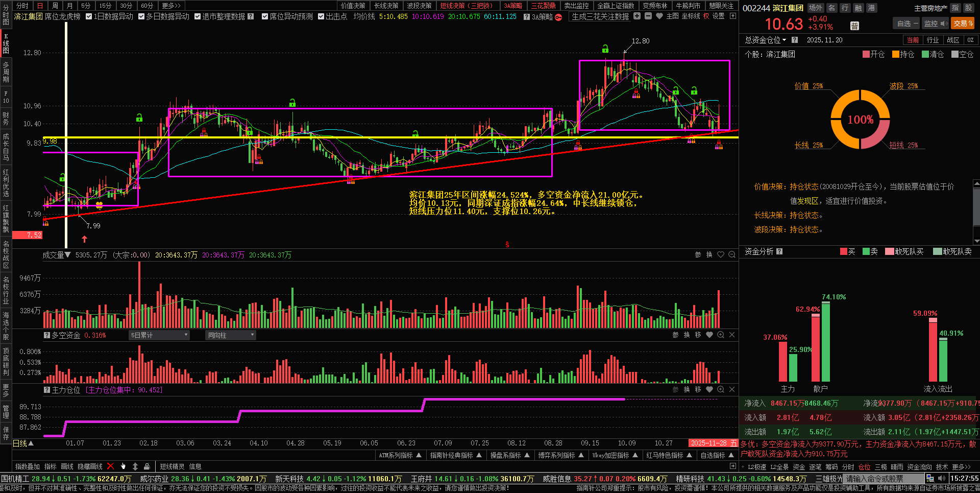Viewport: 980px width, 493px height.
Task: Click the 设置 button in chart toolbar
Action: (719, 16)
